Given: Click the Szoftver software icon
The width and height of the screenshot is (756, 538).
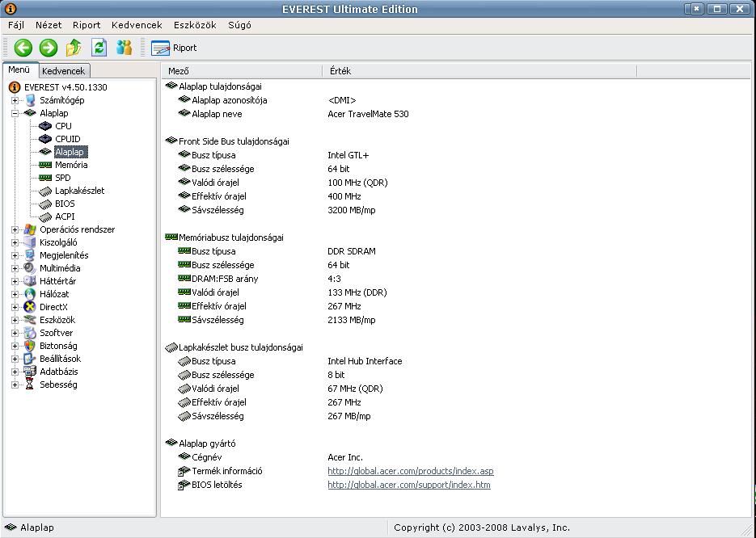Looking at the screenshot, I should [30, 333].
